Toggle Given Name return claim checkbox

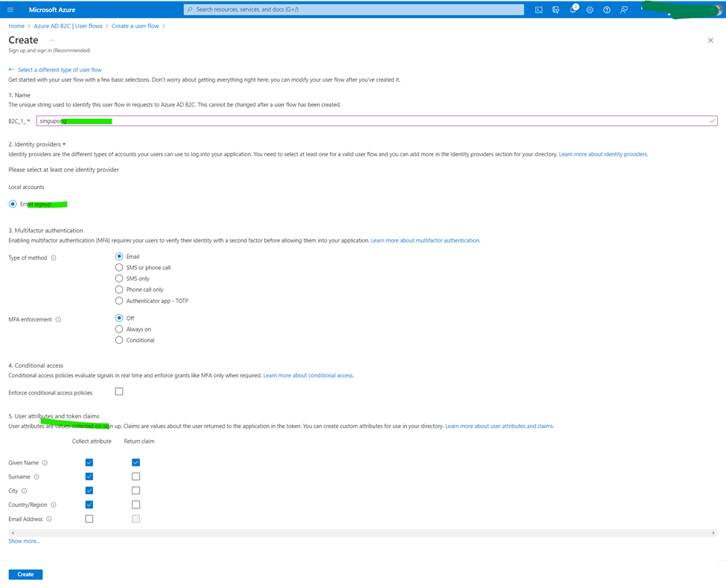[x=136, y=462]
